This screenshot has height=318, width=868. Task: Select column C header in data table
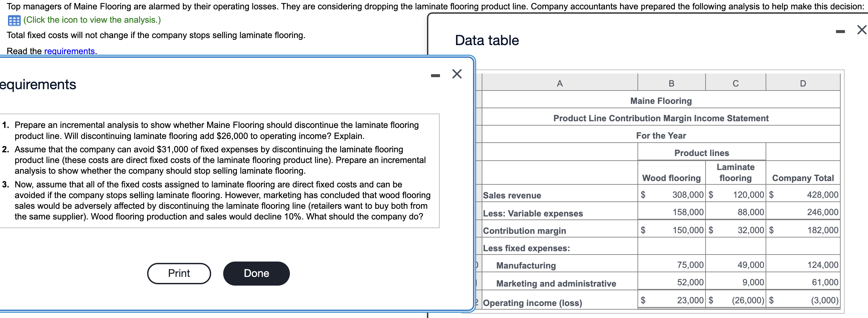tap(736, 83)
